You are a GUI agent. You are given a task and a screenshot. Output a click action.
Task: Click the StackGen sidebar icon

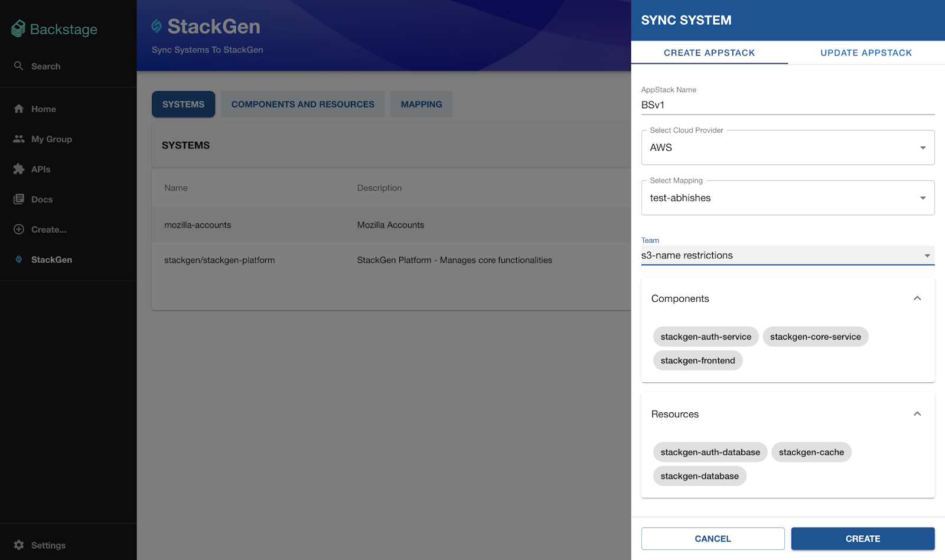[x=19, y=259]
